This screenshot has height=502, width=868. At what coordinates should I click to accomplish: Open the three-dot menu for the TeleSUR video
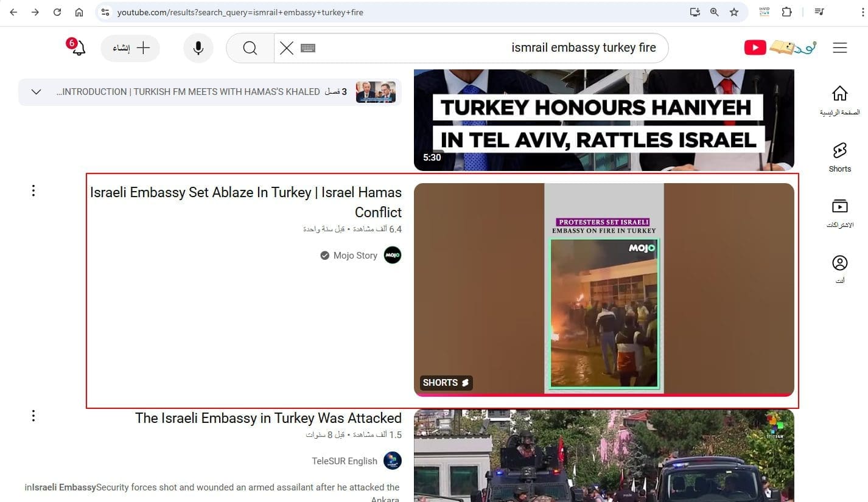(33, 416)
